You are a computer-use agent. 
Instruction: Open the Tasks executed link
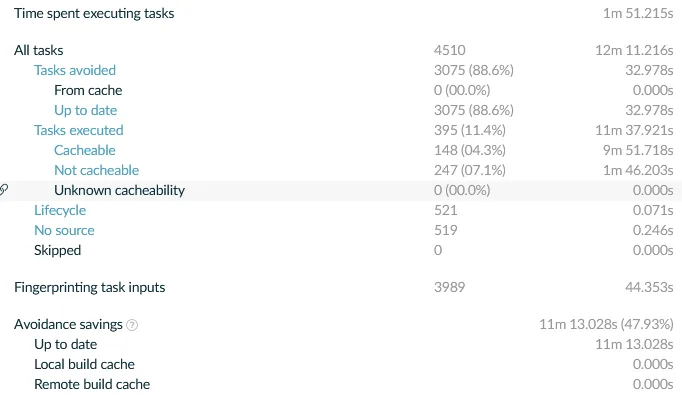click(x=79, y=130)
